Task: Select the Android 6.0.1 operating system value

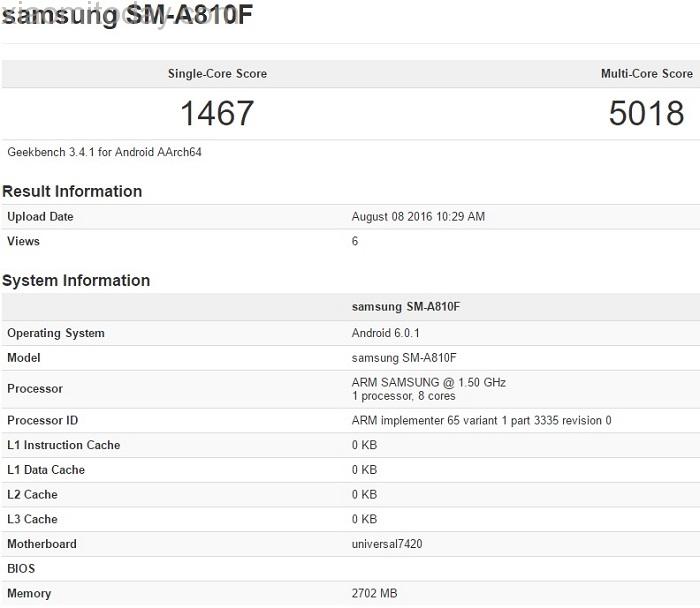Action: click(388, 333)
